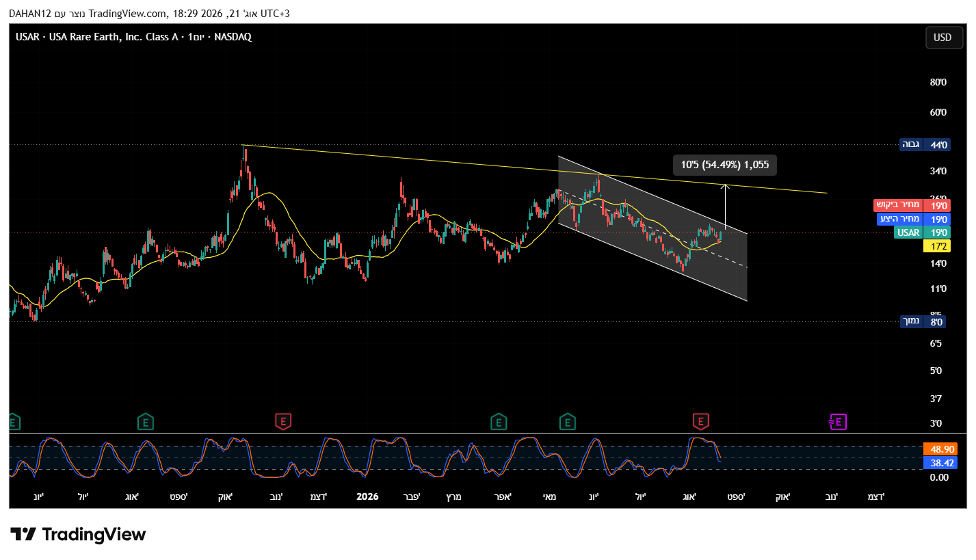Click the TradingView logo icon
This screenshot has height=560, width=976.
[x=23, y=534]
